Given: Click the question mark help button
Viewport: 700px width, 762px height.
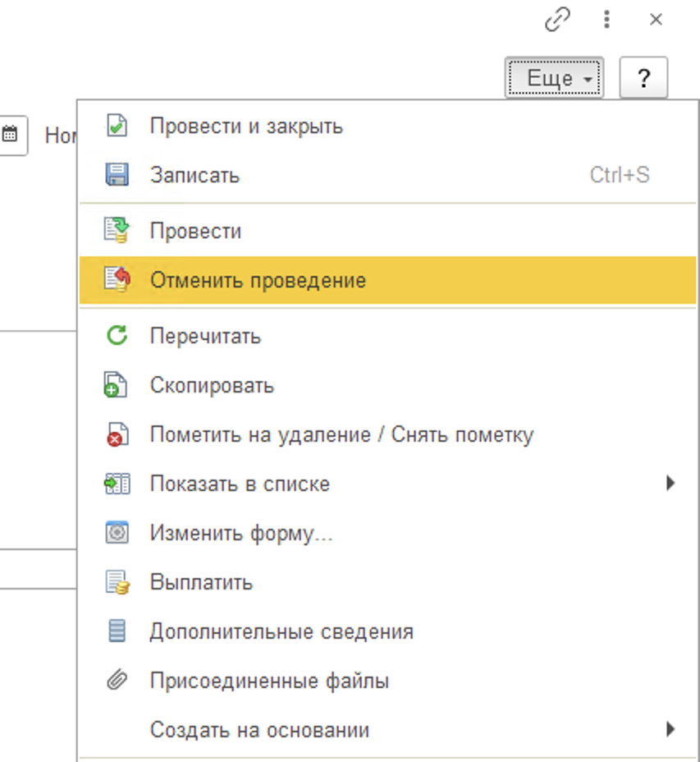Looking at the screenshot, I should (643, 78).
